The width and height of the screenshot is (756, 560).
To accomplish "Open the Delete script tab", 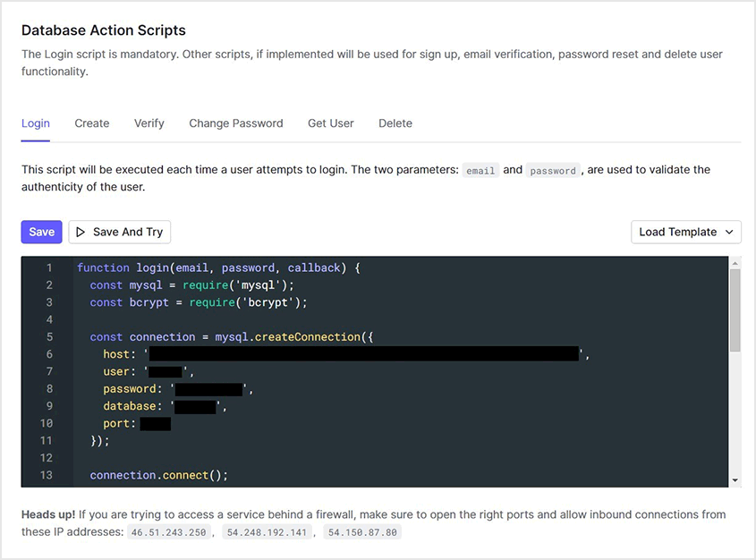I will (x=395, y=123).
